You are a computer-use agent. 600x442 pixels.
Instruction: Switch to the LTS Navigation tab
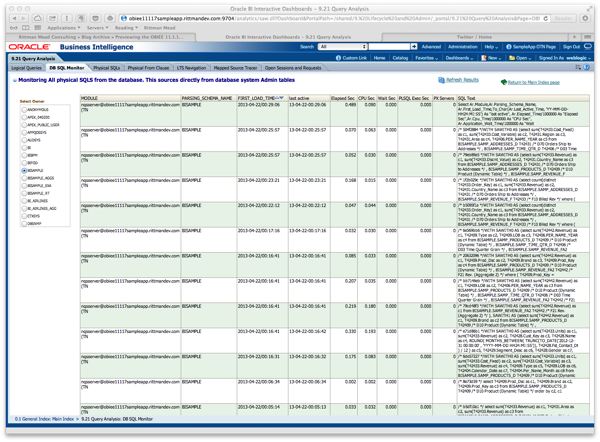click(191, 68)
